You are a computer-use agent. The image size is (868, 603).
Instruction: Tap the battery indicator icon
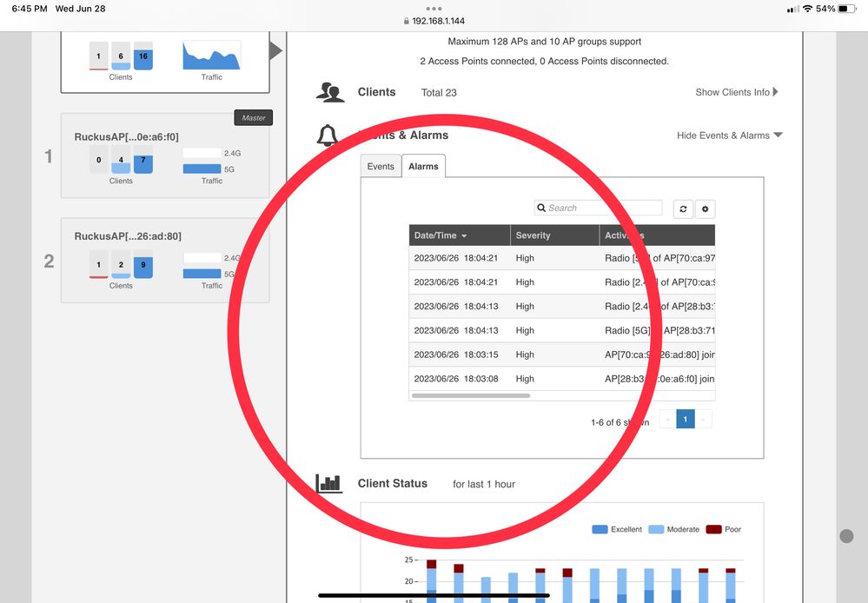[847, 9]
